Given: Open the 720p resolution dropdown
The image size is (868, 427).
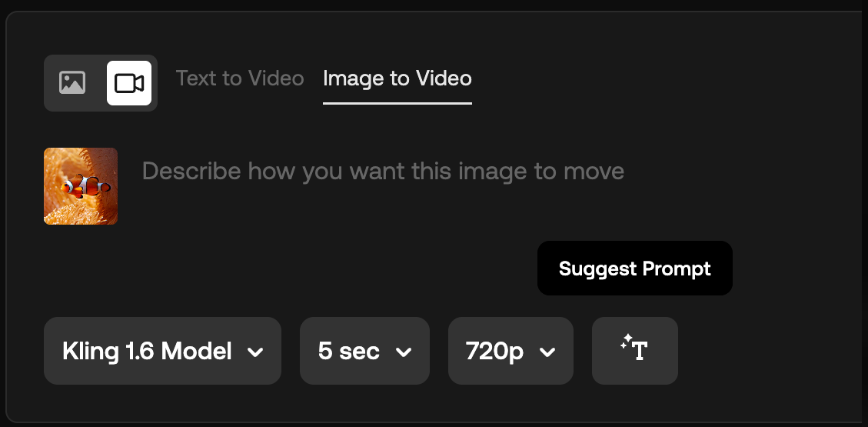Looking at the screenshot, I should (x=510, y=351).
